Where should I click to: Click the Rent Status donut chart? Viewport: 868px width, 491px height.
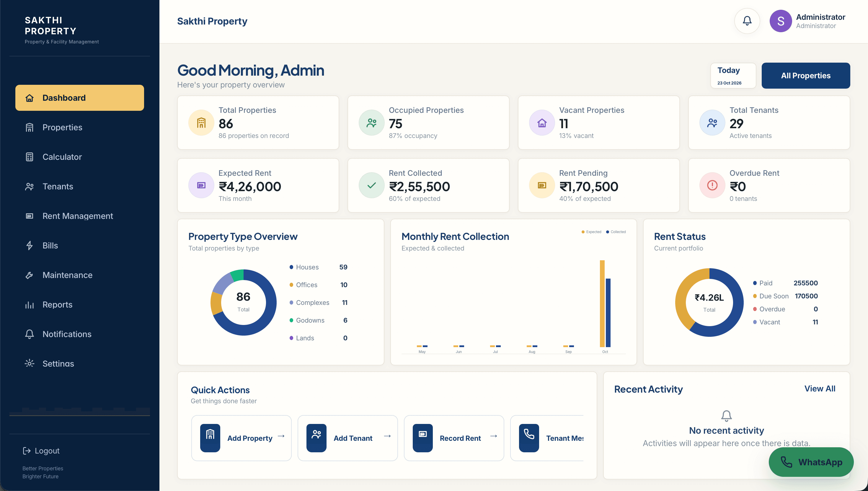pyautogui.click(x=709, y=303)
